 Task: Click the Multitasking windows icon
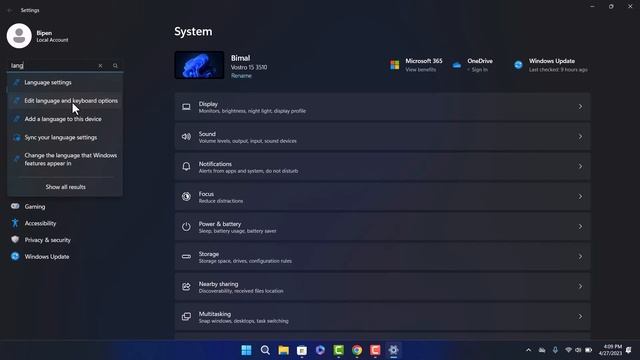tap(186, 317)
